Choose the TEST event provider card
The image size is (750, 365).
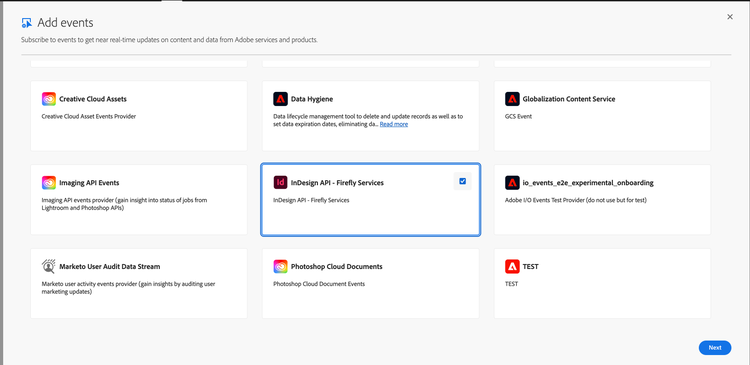602,283
